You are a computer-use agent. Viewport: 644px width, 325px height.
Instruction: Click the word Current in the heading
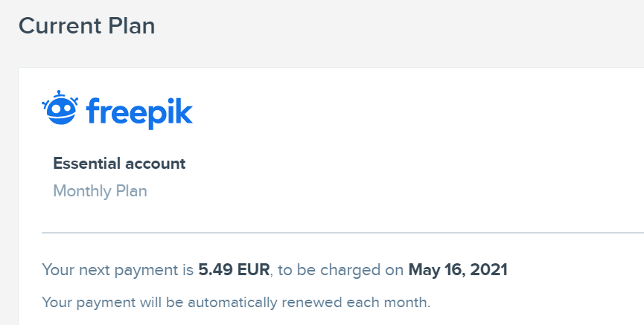tap(58, 26)
